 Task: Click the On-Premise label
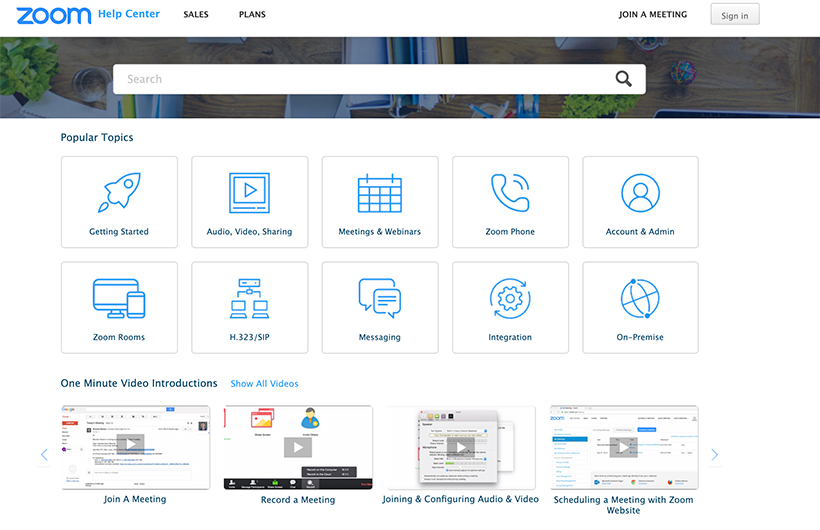[x=640, y=337]
